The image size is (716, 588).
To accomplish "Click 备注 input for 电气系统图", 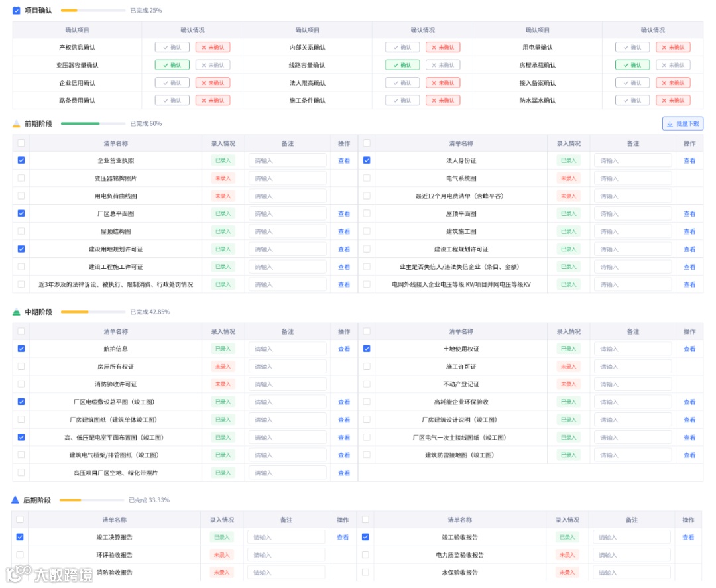I will coord(633,178).
